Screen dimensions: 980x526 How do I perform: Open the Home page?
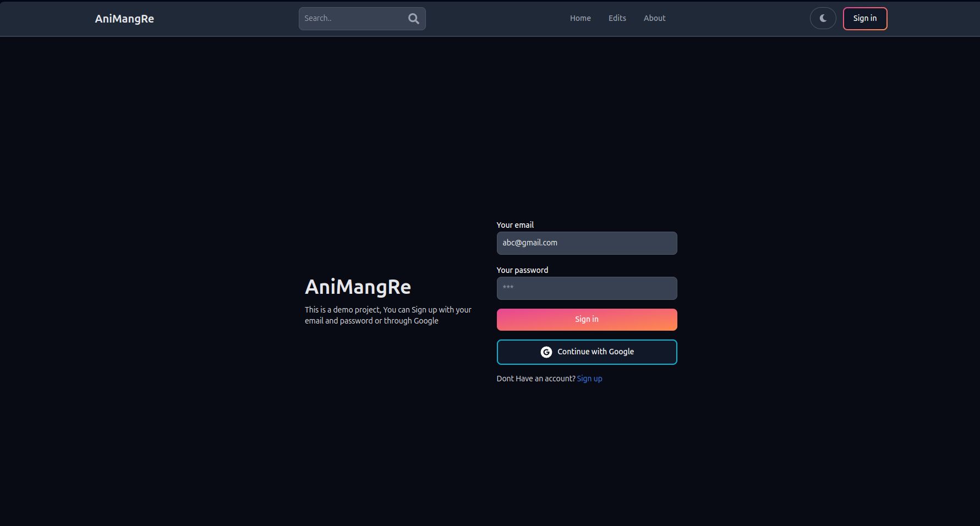coord(580,18)
